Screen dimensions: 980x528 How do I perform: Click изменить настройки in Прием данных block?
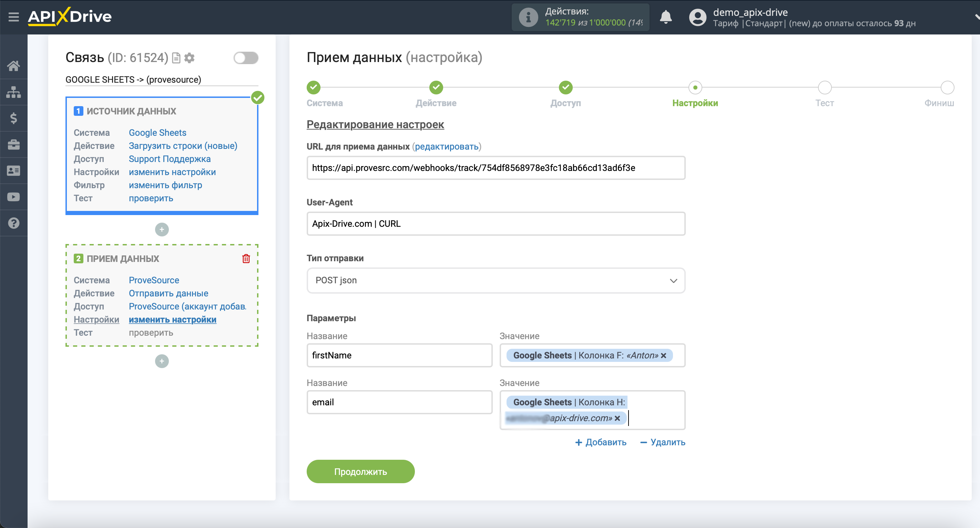point(172,320)
